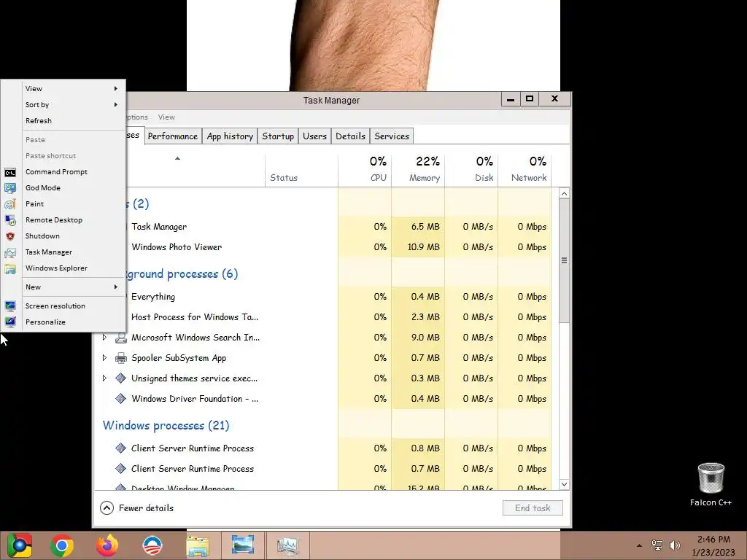Collapse with the Fewer details chevron

coord(107,508)
